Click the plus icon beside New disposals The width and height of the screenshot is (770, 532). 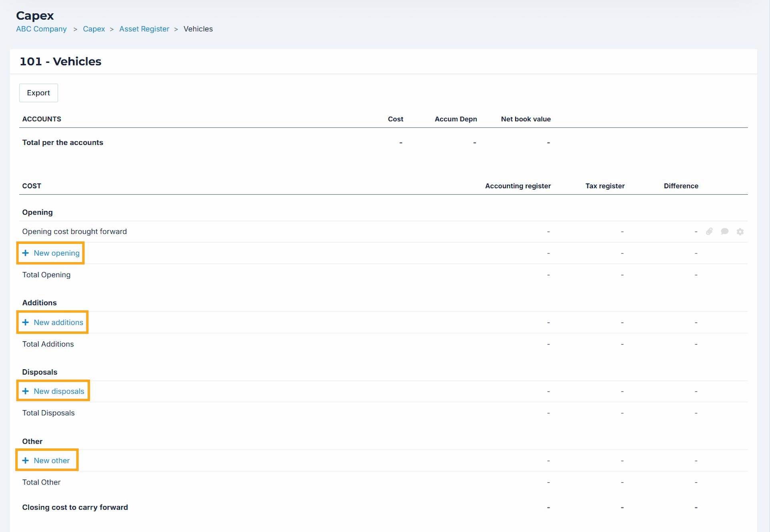(x=26, y=391)
